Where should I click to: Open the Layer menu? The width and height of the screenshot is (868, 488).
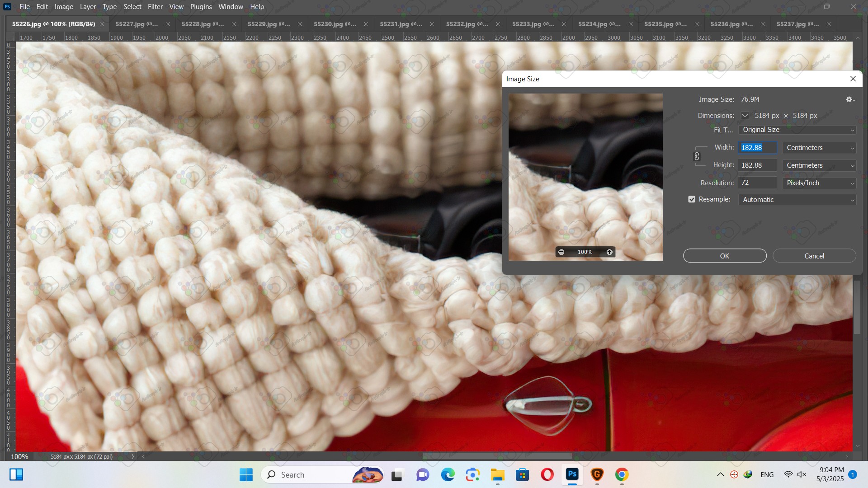(x=88, y=7)
